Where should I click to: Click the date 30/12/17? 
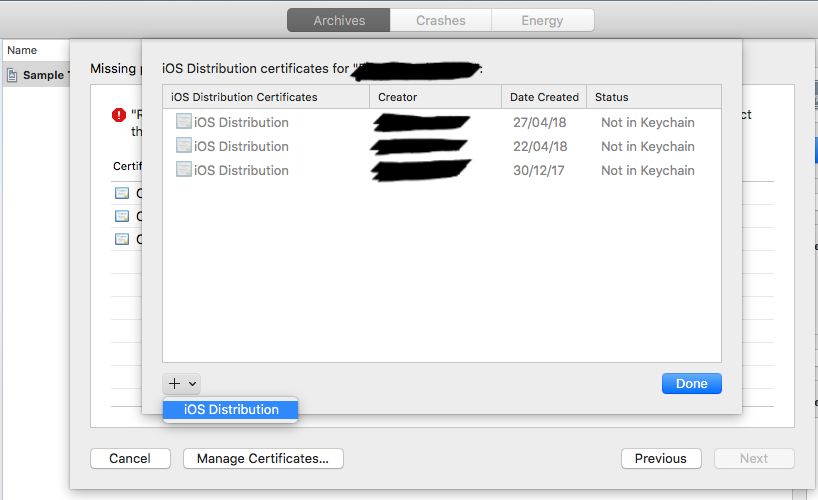tap(538, 170)
